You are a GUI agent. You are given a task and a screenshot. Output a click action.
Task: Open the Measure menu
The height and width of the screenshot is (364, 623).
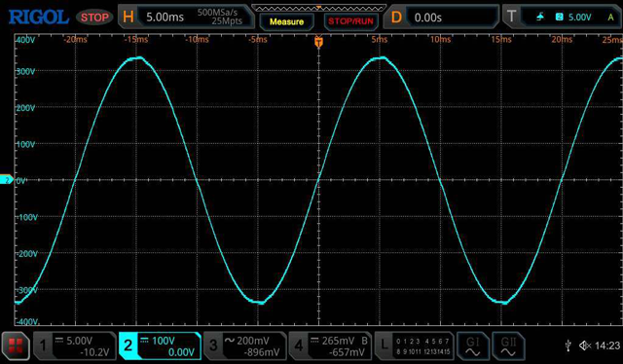[286, 21]
